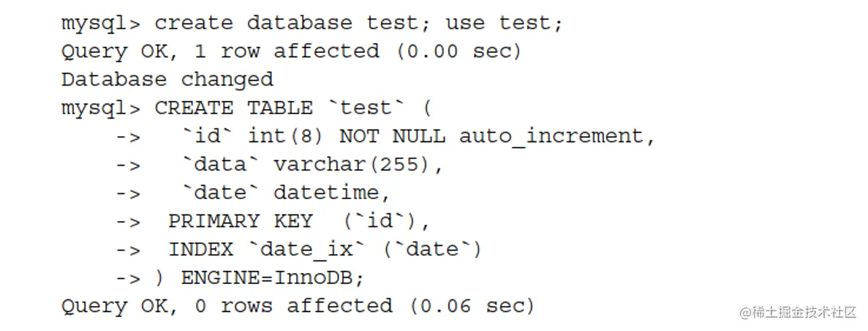Click the '(0.06 sec)' timing text

click(x=472, y=306)
